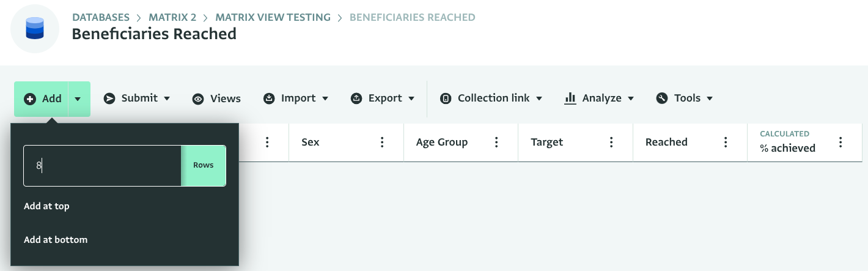868x271 pixels.
Task: Select Add at bottom option
Action: 56,240
